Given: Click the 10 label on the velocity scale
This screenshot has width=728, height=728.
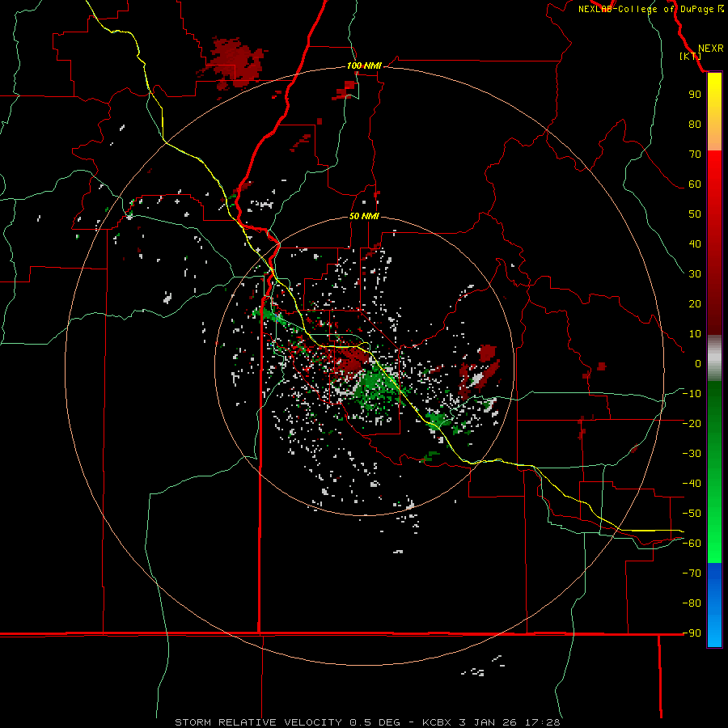Looking at the screenshot, I should [695, 334].
